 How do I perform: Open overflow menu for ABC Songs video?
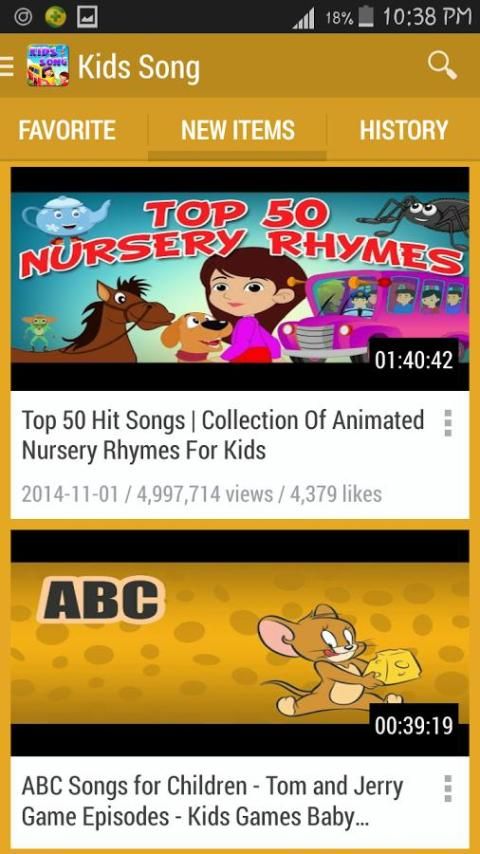448,789
